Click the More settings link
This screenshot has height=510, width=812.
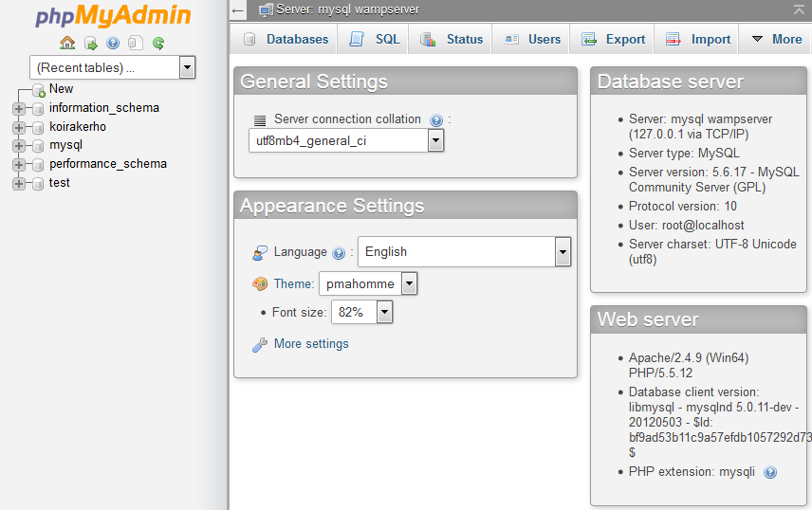(311, 344)
